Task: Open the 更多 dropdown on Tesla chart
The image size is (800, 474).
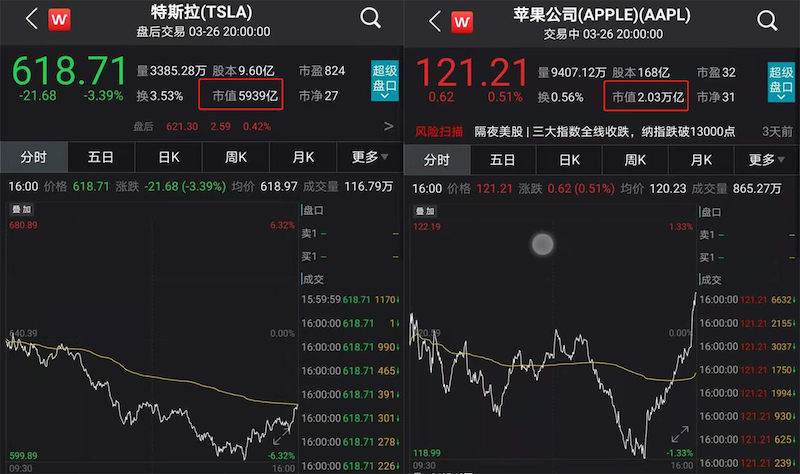Action: point(370,157)
